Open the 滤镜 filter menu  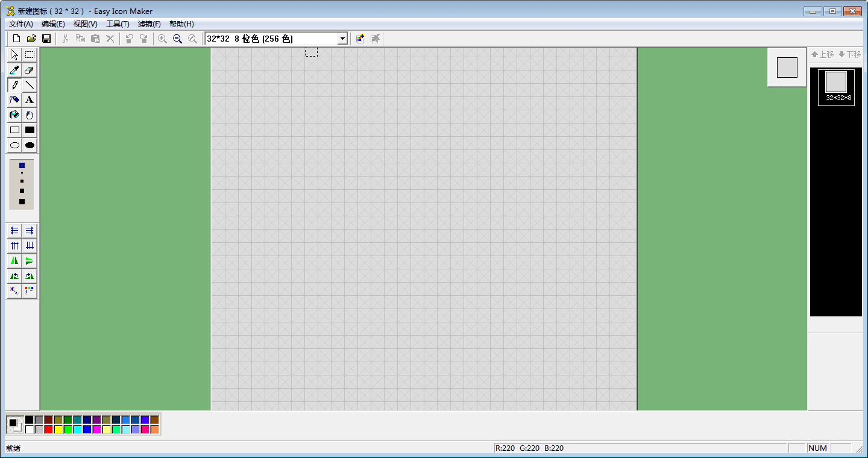[149, 24]
